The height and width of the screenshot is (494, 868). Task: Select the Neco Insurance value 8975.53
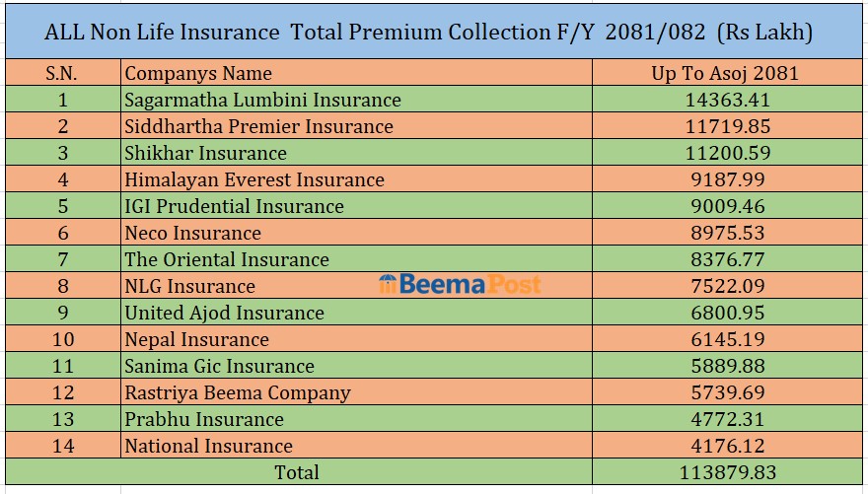pos(727,233)
